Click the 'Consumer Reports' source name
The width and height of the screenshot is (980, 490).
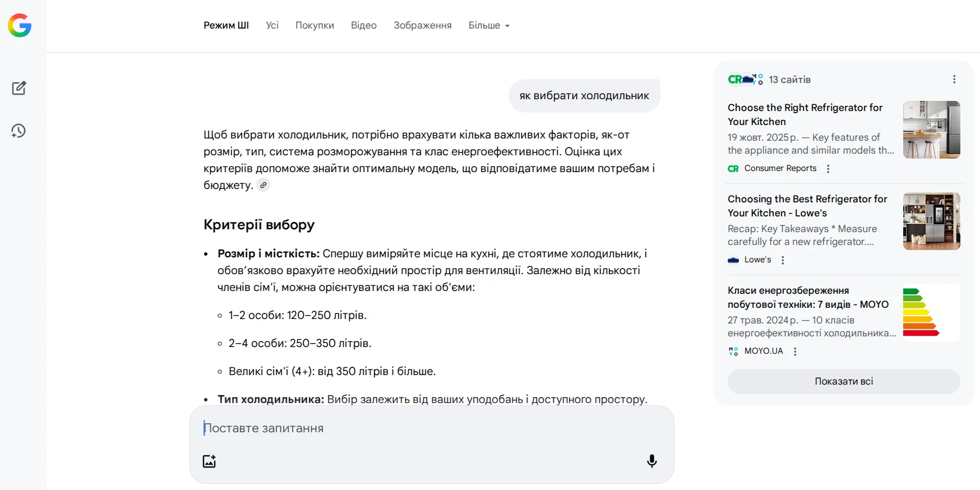click(x=780, y=168)
